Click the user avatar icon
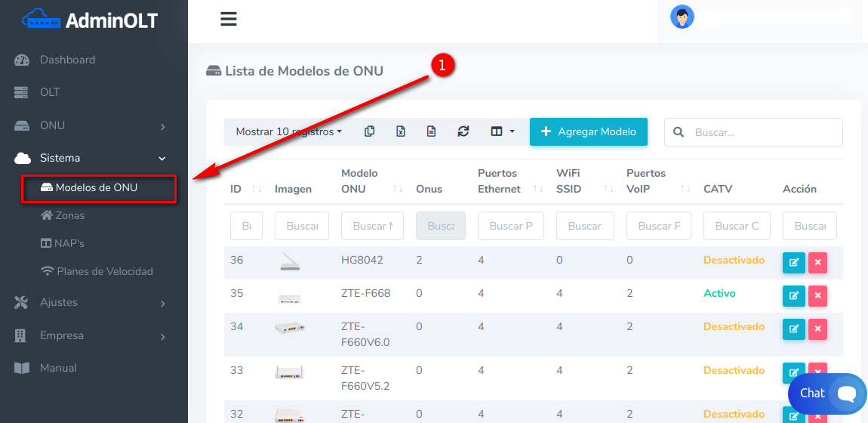This screenshot has height=423, width=868. pyautogui.click(x=682, y=17)
